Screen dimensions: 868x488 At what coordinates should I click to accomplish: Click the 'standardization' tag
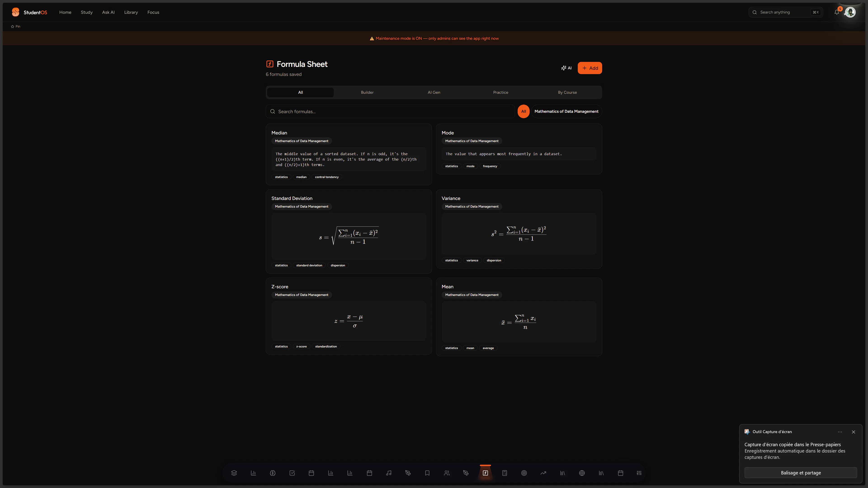click(326, 347)
